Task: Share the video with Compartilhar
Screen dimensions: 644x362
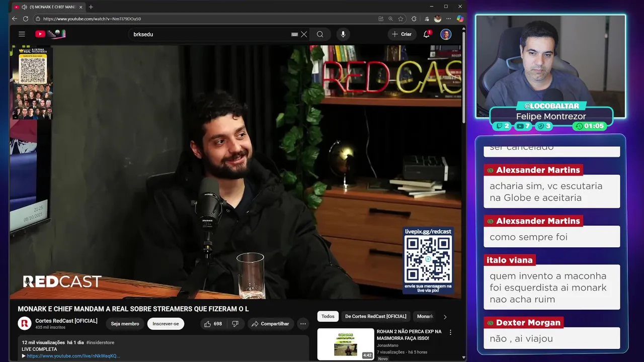Action: tap(270, 324)
